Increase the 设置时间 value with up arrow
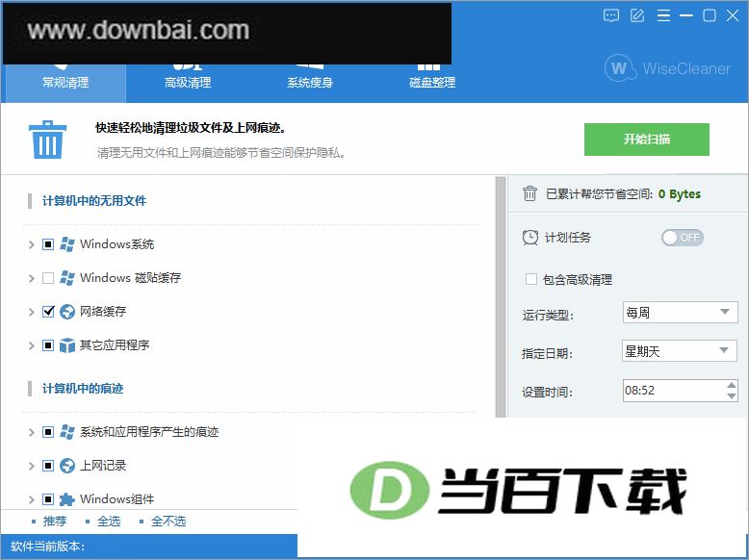749x560 pixels. [x=732, y=385]
